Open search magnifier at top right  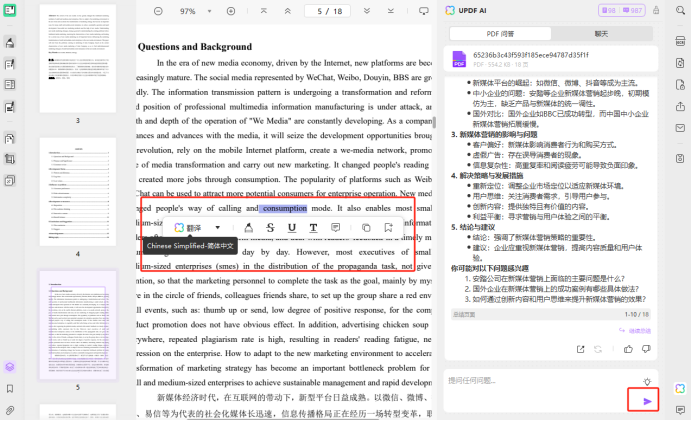tap(680, 10)
